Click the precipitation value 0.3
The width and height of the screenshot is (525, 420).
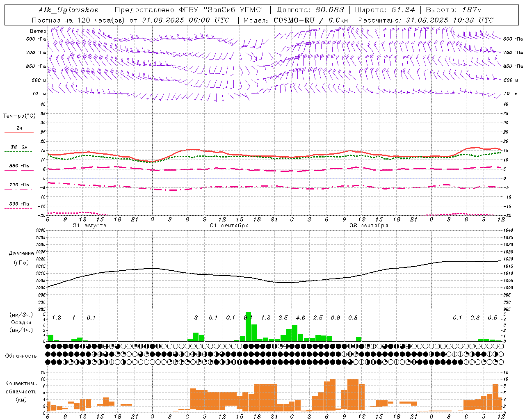click(475, 318)
